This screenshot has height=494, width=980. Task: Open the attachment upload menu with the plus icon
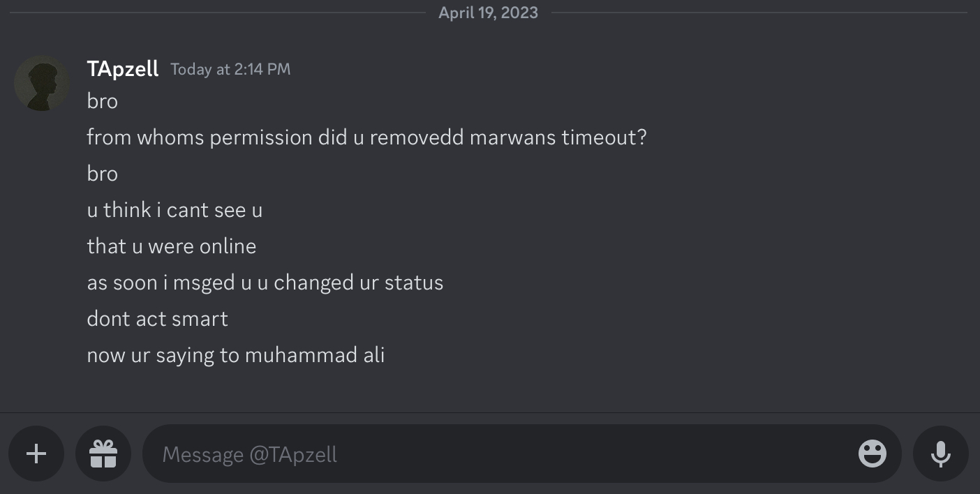36,454
